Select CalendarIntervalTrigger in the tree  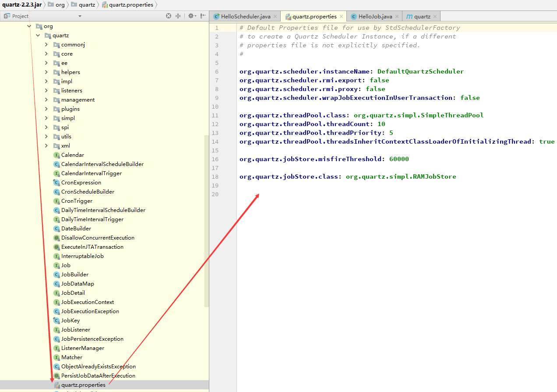point(92,173)
